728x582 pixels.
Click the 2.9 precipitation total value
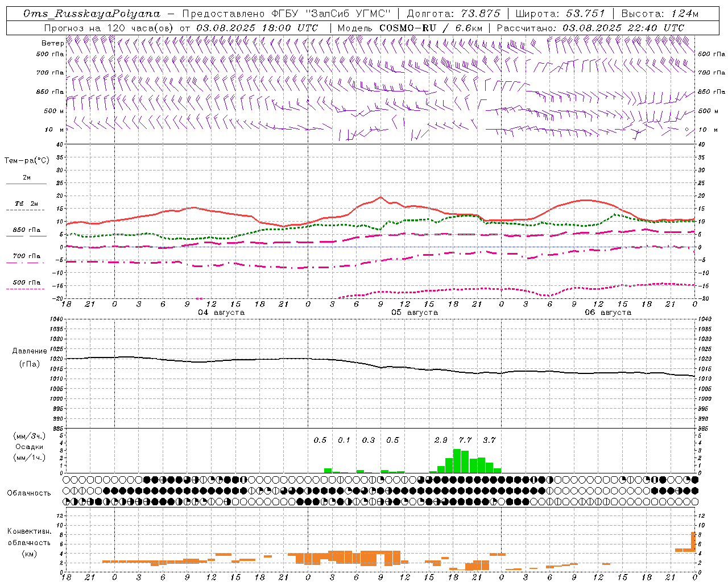click(x=441, y=440)
